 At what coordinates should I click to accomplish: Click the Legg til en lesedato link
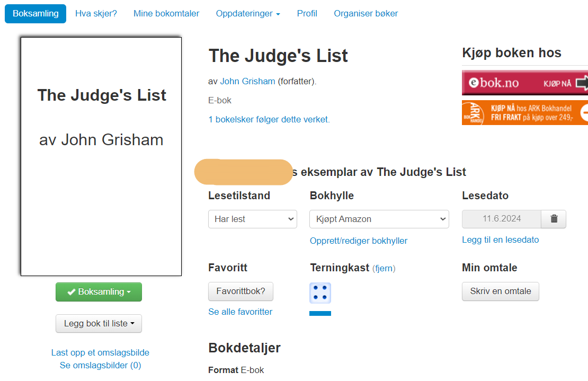(x=500, y=240)
